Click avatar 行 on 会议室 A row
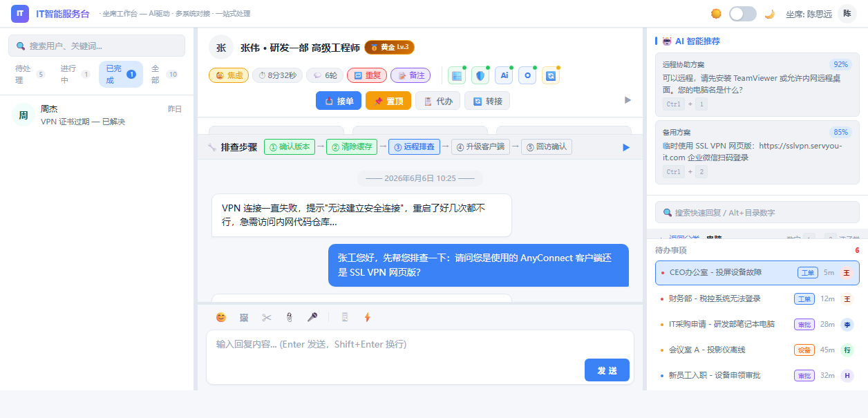 847,350
